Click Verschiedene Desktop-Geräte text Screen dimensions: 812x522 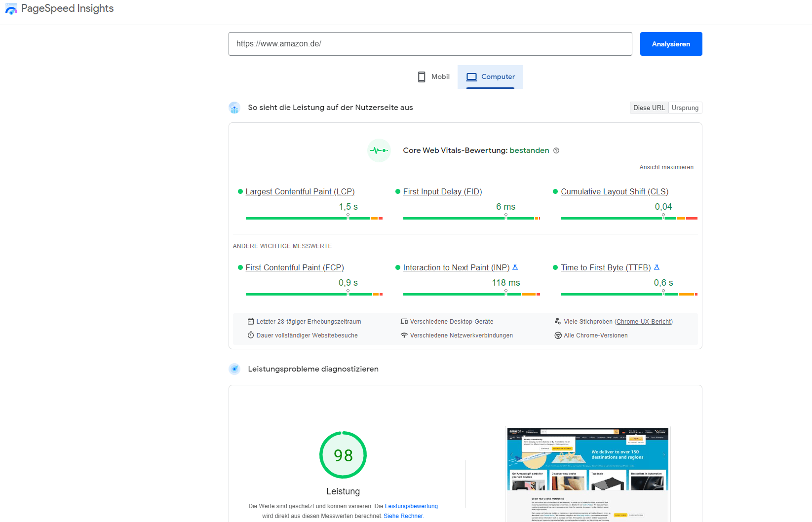pos(452,322)
